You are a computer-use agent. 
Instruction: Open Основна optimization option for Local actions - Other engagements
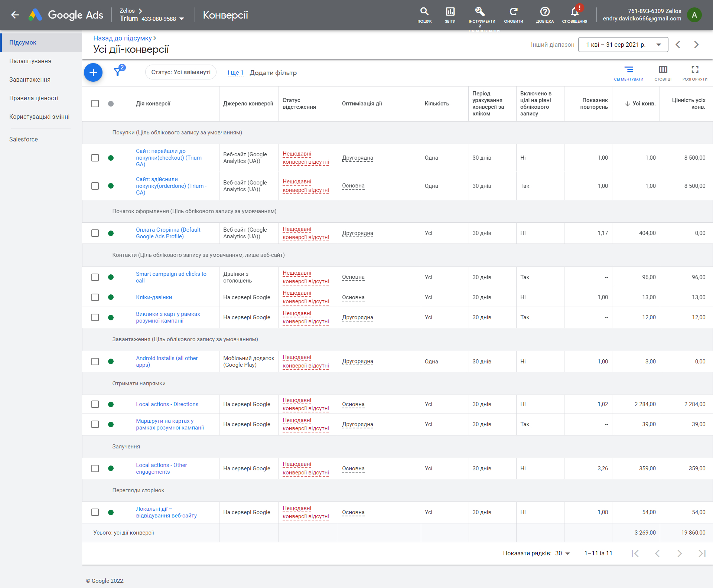(x=353, y=468)
